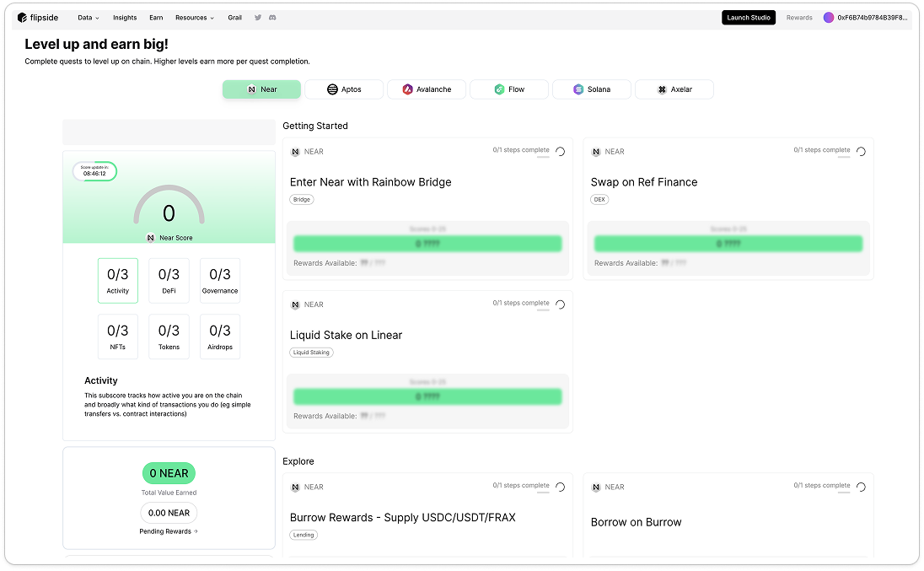
Task: Switch to the Flow chain tab
Action: click(x=509, y=89)
